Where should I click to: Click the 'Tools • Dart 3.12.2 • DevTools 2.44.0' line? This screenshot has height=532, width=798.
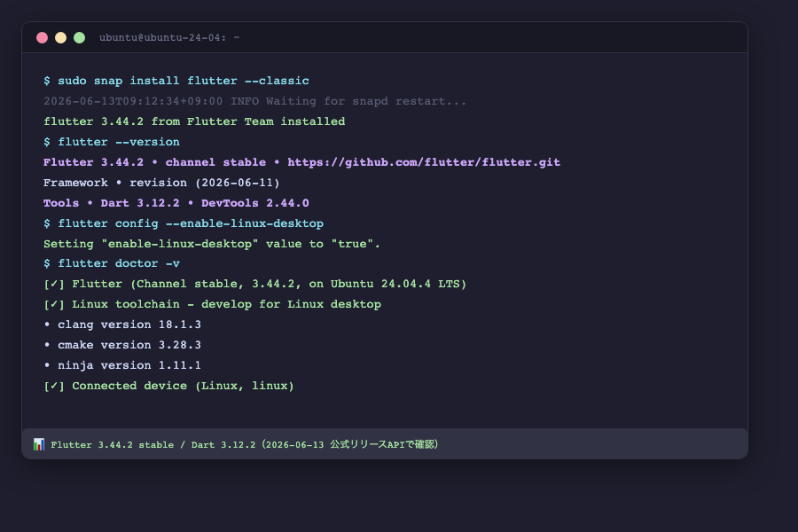tap(176, 203)
